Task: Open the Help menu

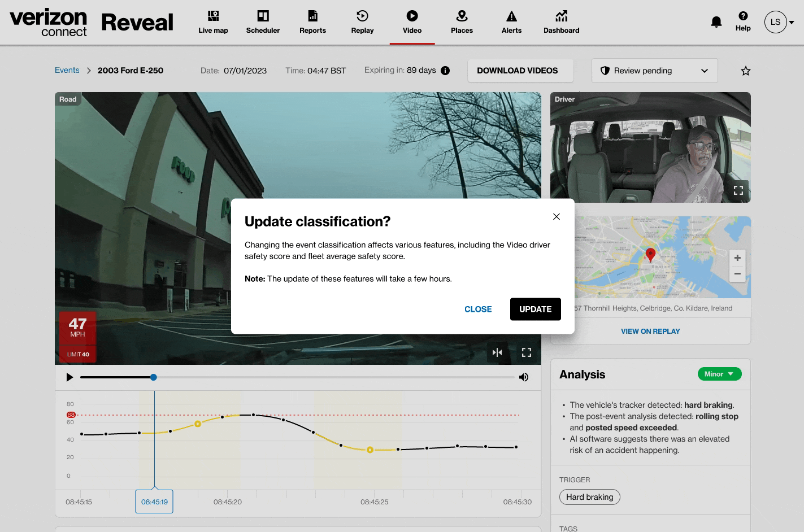Action: [743, 21]
